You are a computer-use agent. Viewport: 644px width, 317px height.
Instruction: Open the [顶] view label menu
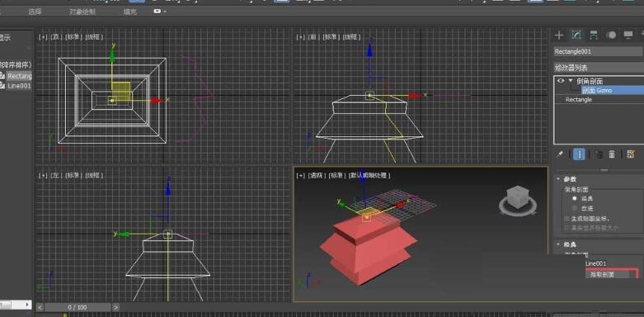56,37
